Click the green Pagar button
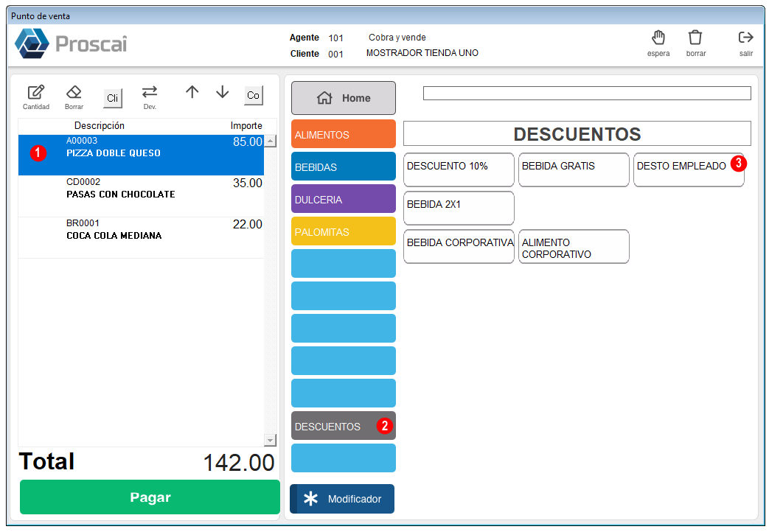 150,497
